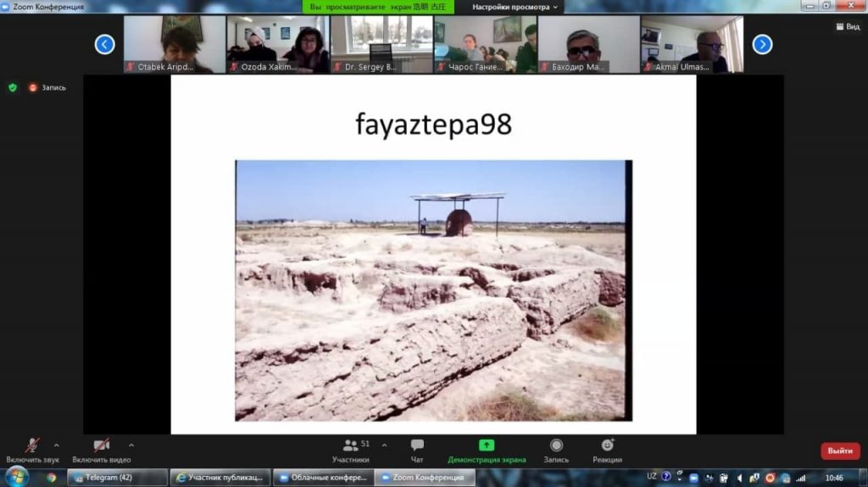Open the Windows Start menu orb
Screen dimensions: 868x487
16,477
